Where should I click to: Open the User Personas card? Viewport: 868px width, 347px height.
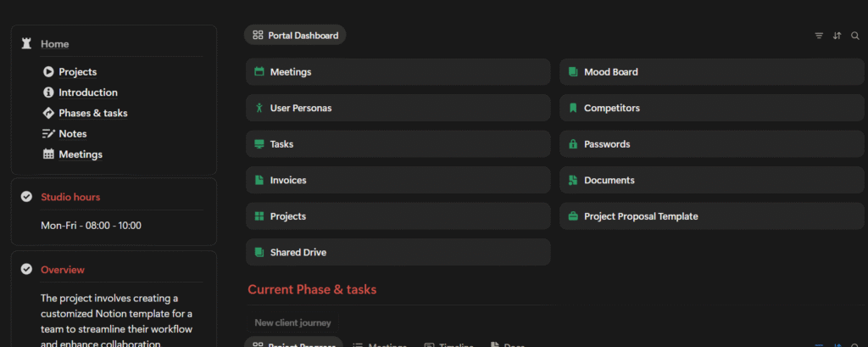tap(398, 108)
